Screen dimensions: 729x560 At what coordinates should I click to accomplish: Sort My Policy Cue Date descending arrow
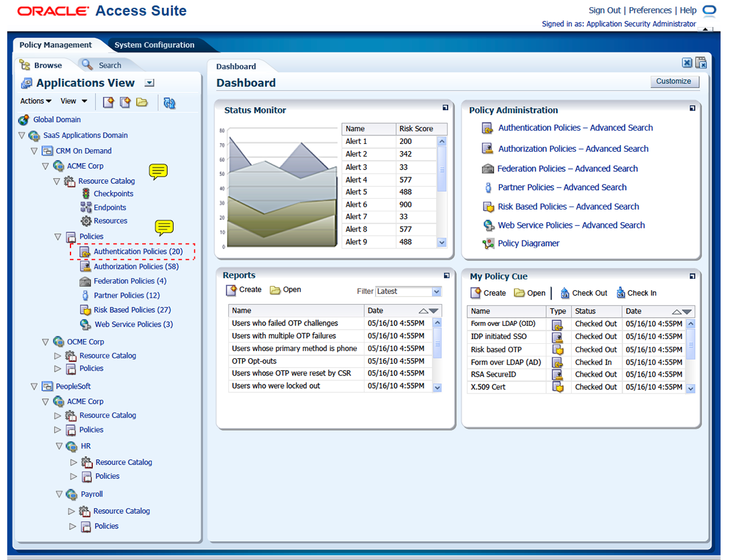tap(686, 312)
